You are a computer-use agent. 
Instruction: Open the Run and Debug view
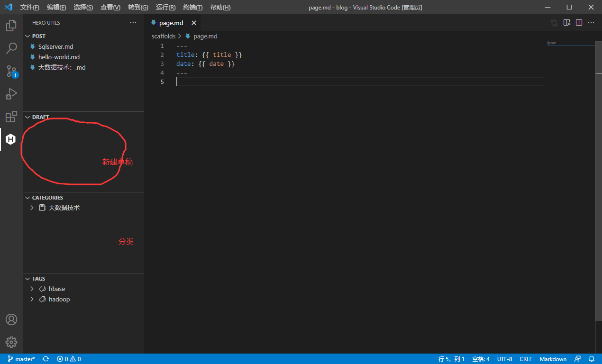point(11,94)
